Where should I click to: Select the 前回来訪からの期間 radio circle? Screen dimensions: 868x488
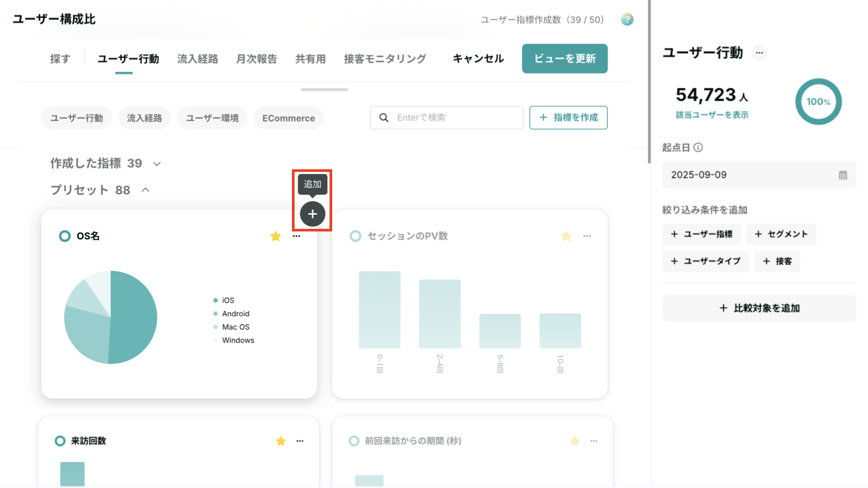(x=354, y=441)
